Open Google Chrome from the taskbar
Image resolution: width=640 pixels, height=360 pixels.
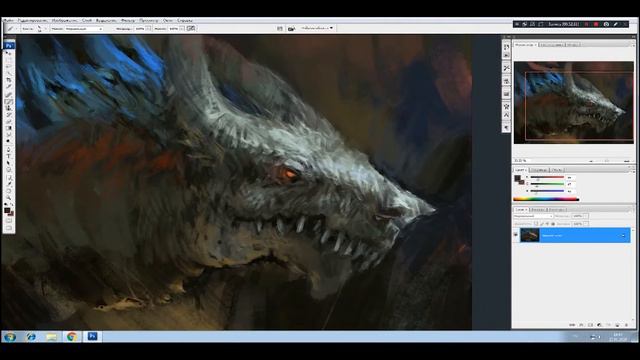[72, 336]
